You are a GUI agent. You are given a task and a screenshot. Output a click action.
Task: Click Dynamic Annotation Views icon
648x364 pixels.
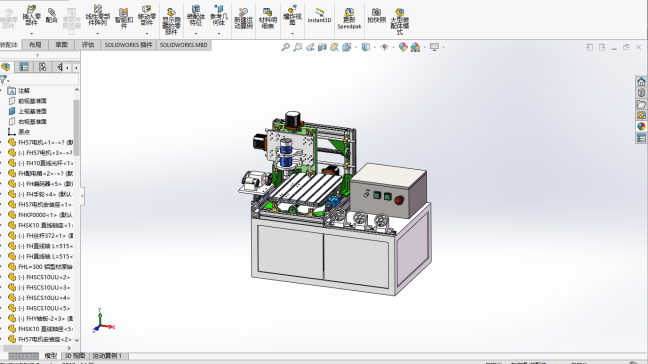334,47
